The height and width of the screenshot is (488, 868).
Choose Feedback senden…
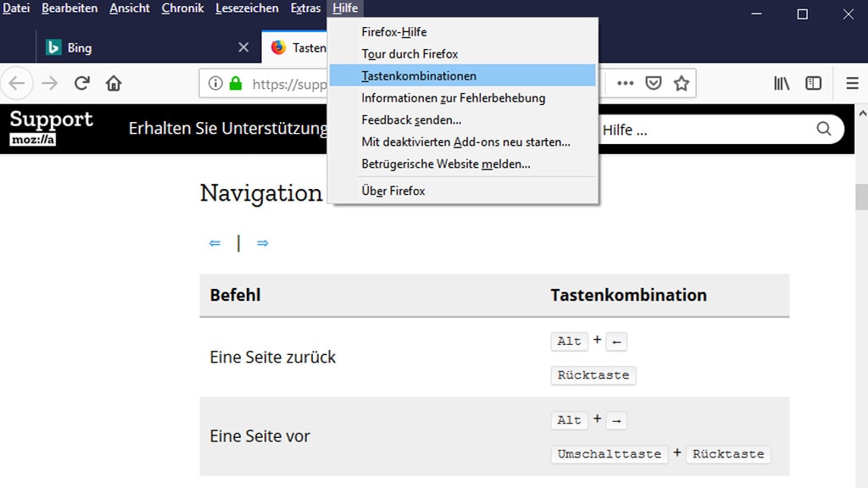(462, 120)
